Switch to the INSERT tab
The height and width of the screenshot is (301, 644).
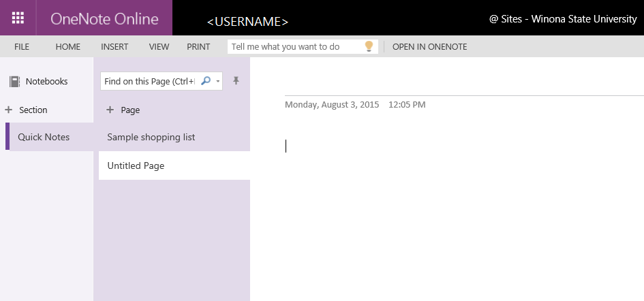(114, 47)
